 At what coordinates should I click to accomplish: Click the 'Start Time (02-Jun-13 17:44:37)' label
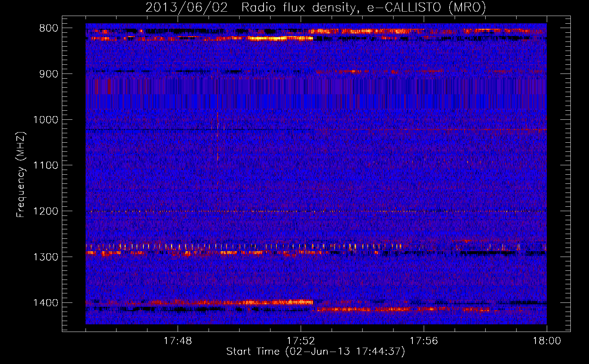pyautogui.click(x=316, y=352)
